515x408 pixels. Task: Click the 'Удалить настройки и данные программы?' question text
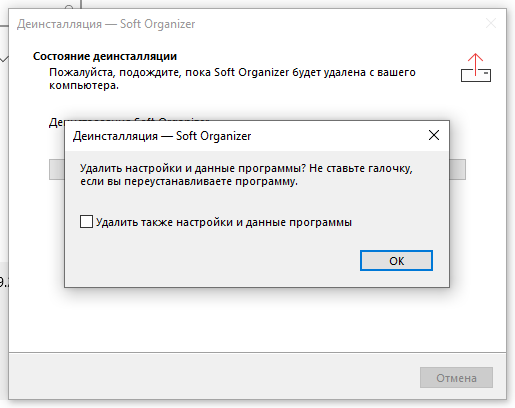point(193,168)
